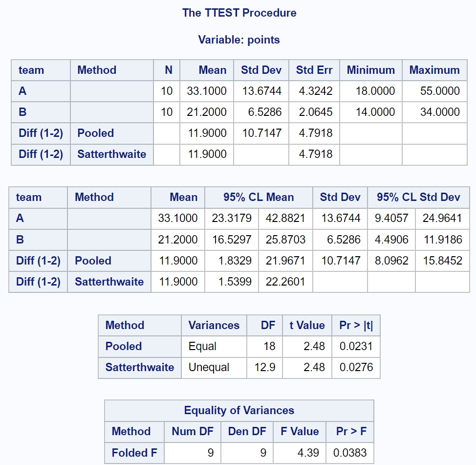
Task: Click team B mean 21.2000 in first table
Action: click(206, 112)
